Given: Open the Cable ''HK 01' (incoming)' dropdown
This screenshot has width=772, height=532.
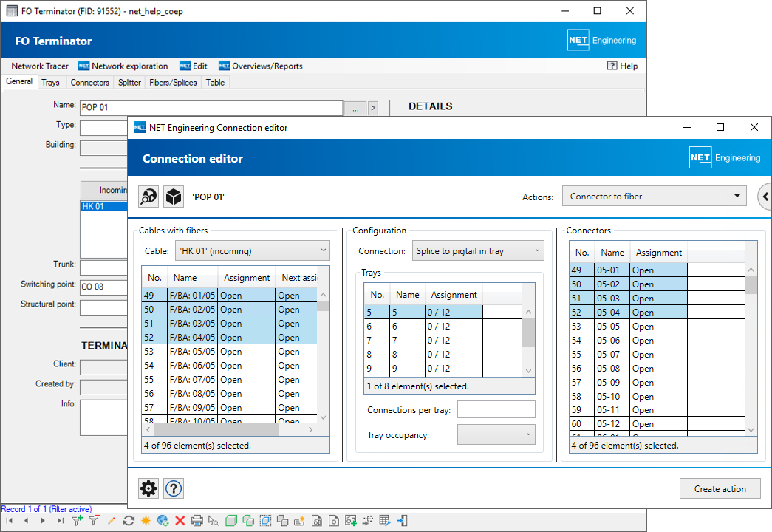Looking at the screenshot, I should click(253, 250).
